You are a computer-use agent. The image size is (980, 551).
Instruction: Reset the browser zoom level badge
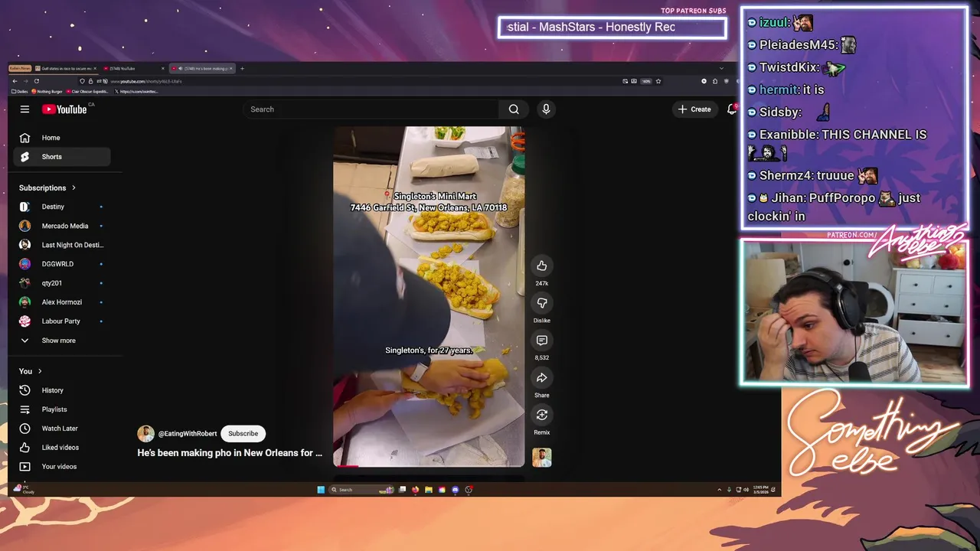(646, 81)
